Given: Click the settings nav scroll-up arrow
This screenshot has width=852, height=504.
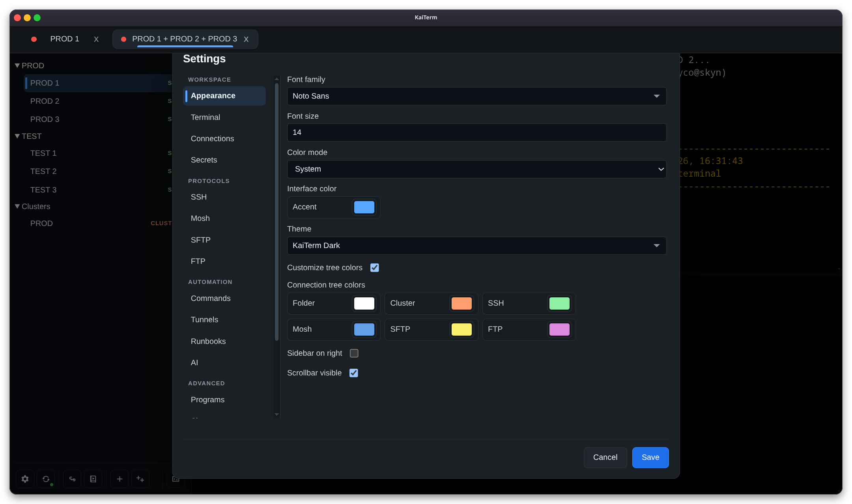Looking at the screenshot, I should (277, 79).
